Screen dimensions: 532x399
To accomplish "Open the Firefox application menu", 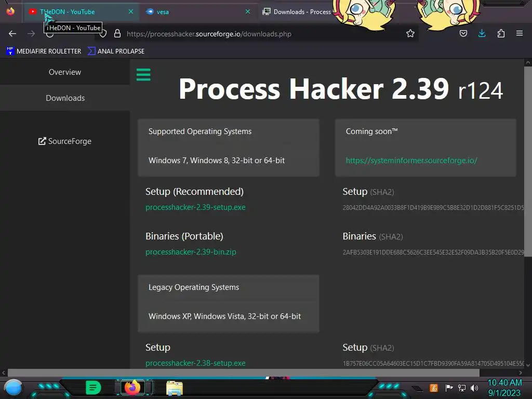I will coord(520,33).
